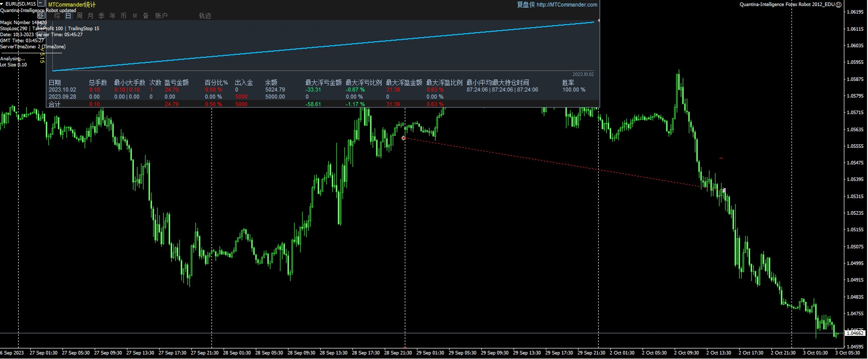Click the trade exit arrow marker on chart
868x359 pixels.
[x=724, y=191]
